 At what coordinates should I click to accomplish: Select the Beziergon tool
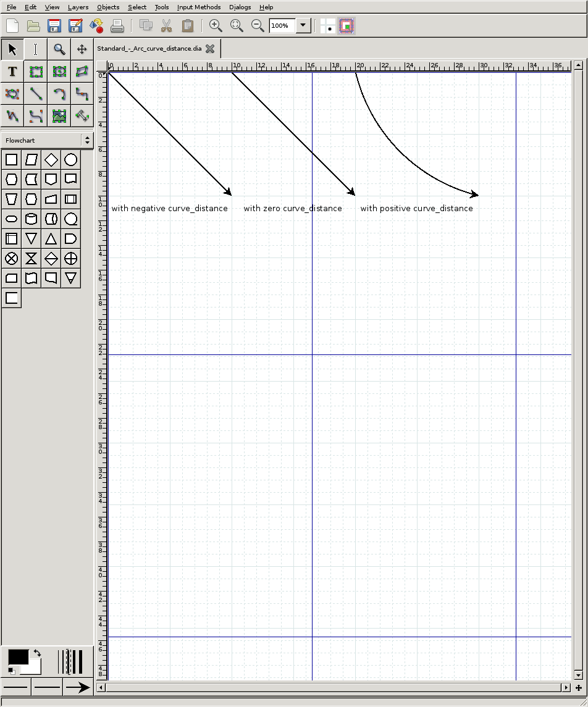(12, 94)
